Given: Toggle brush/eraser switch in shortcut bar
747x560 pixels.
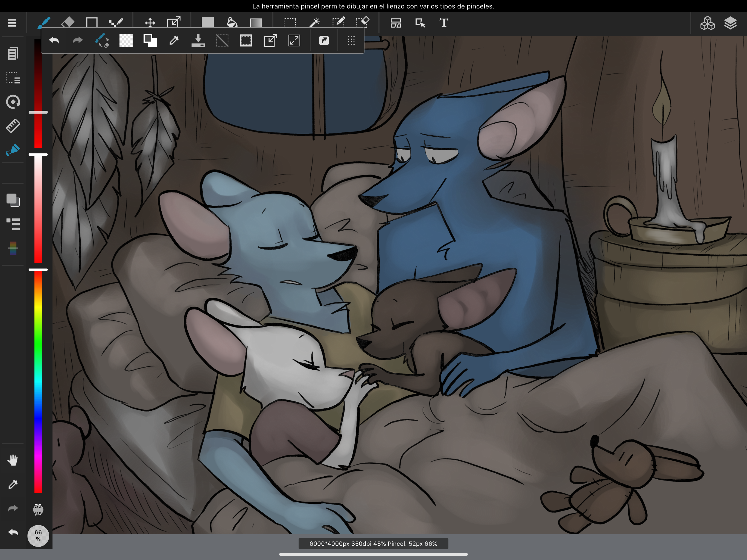Looking at the screenshot, I should [102, 41].
